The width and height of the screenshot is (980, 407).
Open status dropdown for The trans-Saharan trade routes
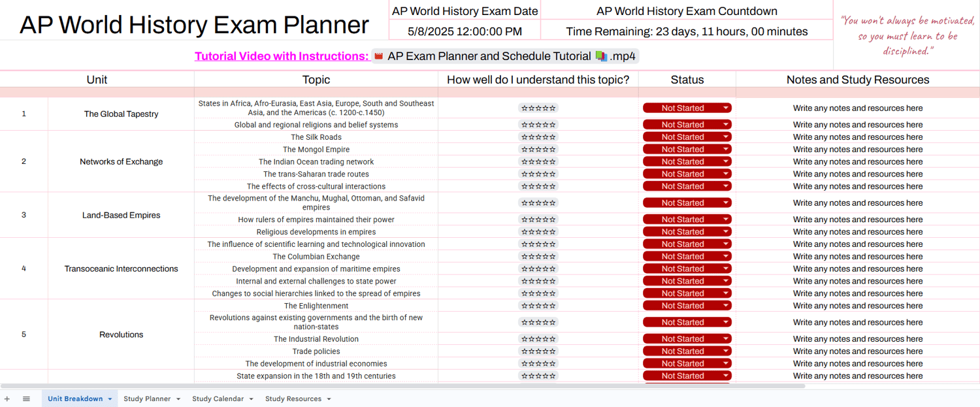[687, 174]
